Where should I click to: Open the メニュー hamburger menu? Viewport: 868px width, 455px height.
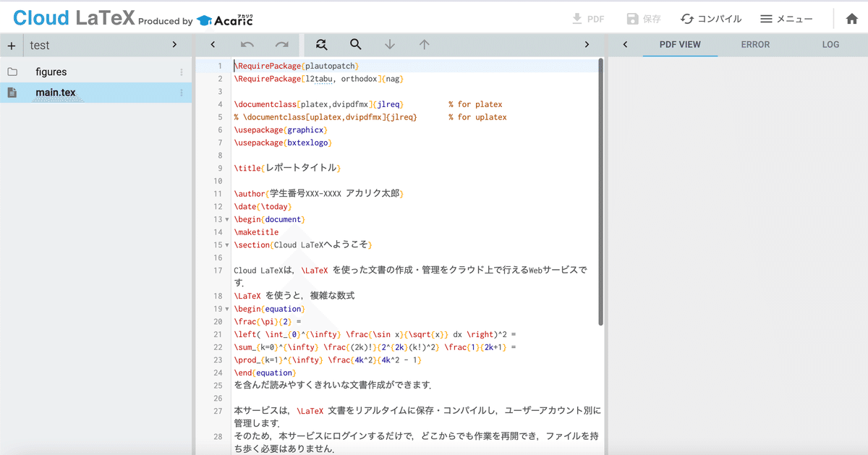coord(786,19)
